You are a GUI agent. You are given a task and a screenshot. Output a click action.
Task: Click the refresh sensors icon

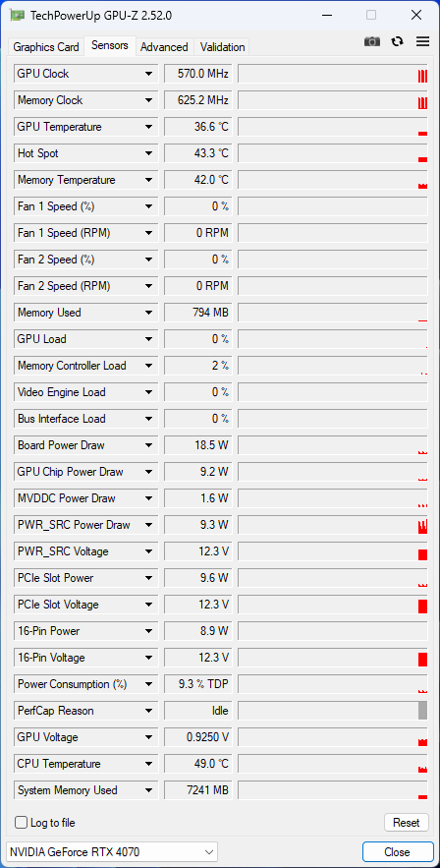tap(398, 41)
